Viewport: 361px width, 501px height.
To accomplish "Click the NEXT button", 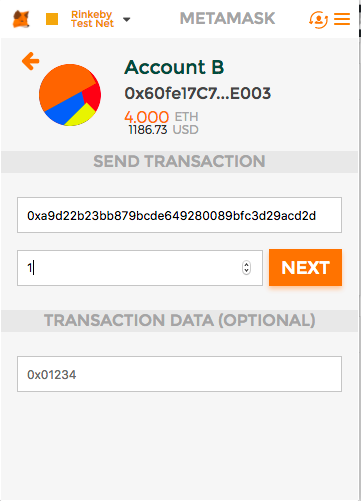I will [x=305, y=267].
